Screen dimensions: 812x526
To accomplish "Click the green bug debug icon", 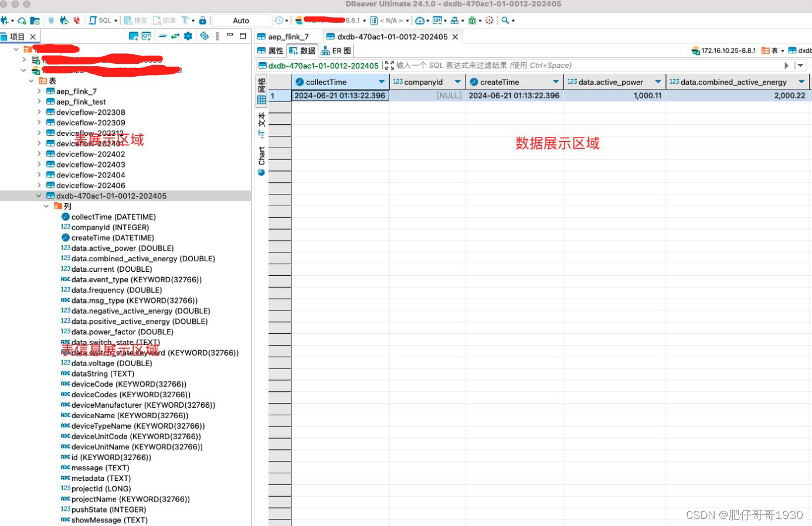I will [x=472, y=21].
